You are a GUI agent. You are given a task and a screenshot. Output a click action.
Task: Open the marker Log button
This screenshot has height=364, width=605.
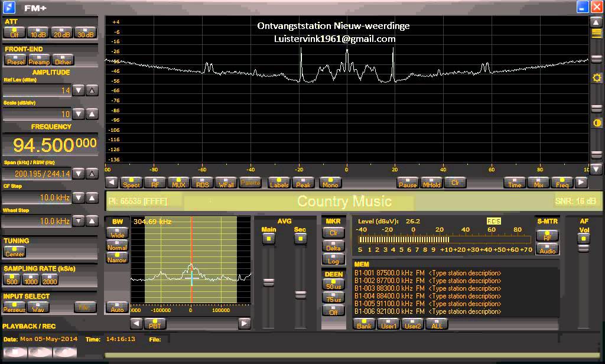(x=333, y=259)
